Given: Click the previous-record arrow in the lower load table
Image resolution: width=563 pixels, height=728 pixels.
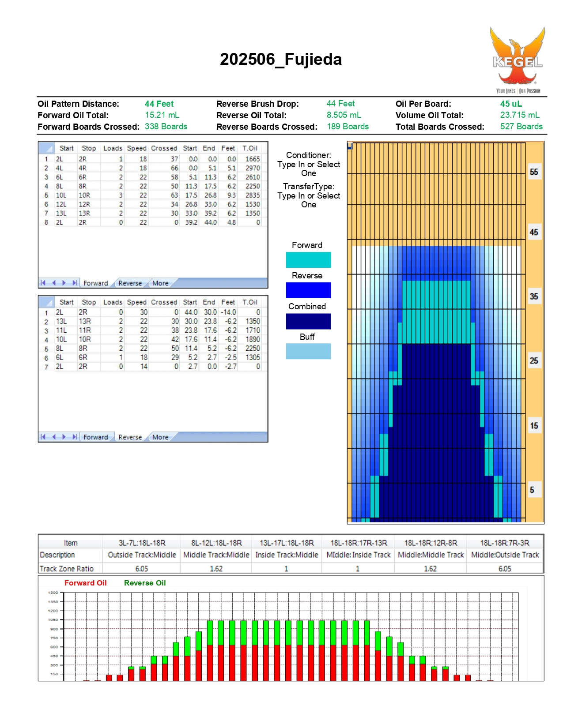Looking at the screenshot, I should click(54, 437).
